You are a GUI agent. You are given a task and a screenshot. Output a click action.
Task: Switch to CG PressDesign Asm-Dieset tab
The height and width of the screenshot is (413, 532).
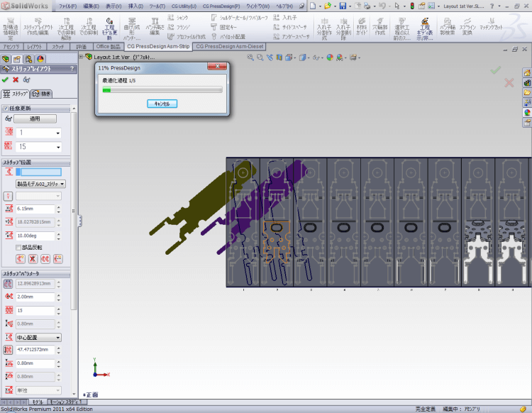(x=230, y=47)
